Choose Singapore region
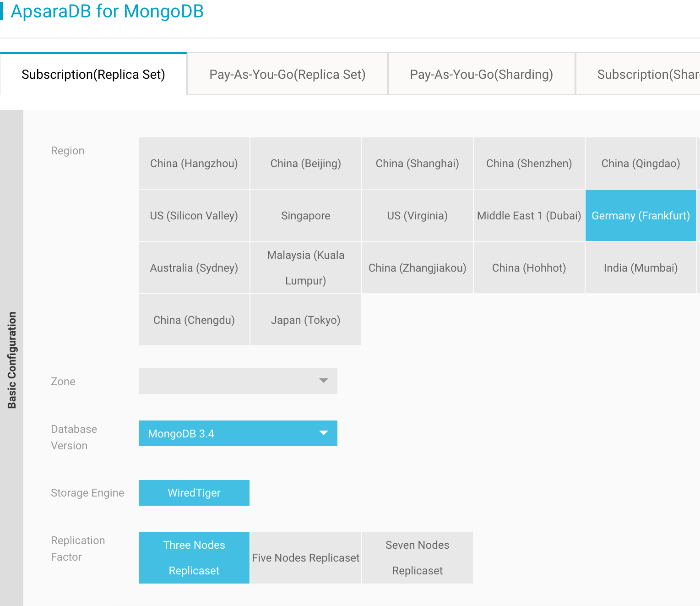 306,216
